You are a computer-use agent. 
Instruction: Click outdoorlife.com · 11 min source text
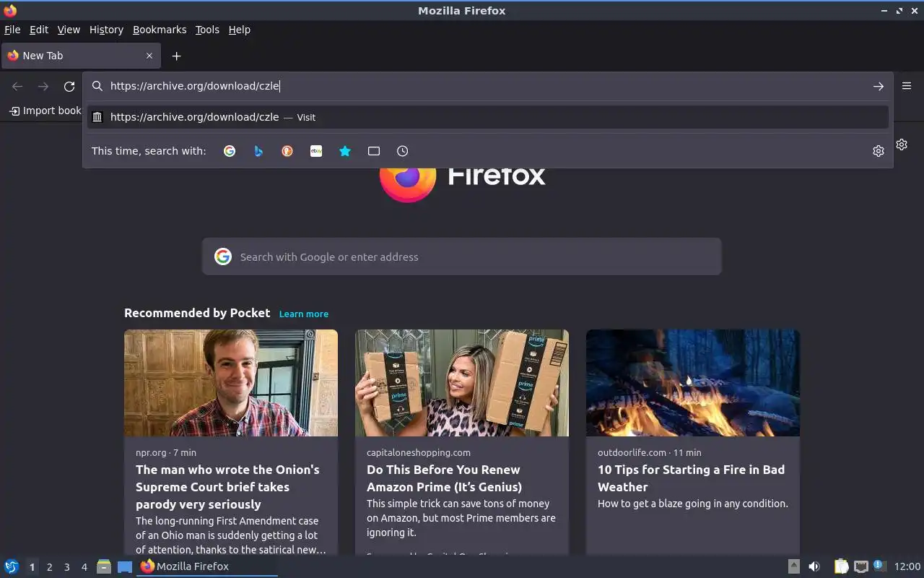[650, 452]
